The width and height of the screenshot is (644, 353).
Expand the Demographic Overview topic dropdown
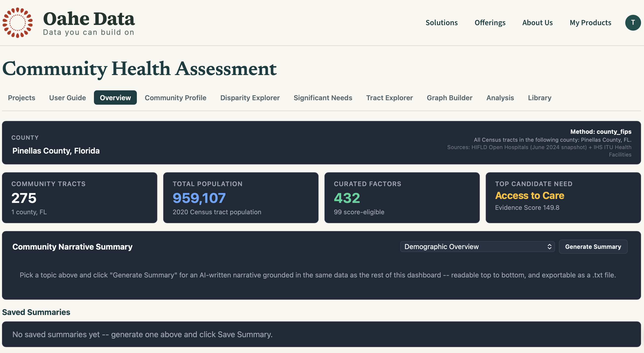click(x=477, y=247)
